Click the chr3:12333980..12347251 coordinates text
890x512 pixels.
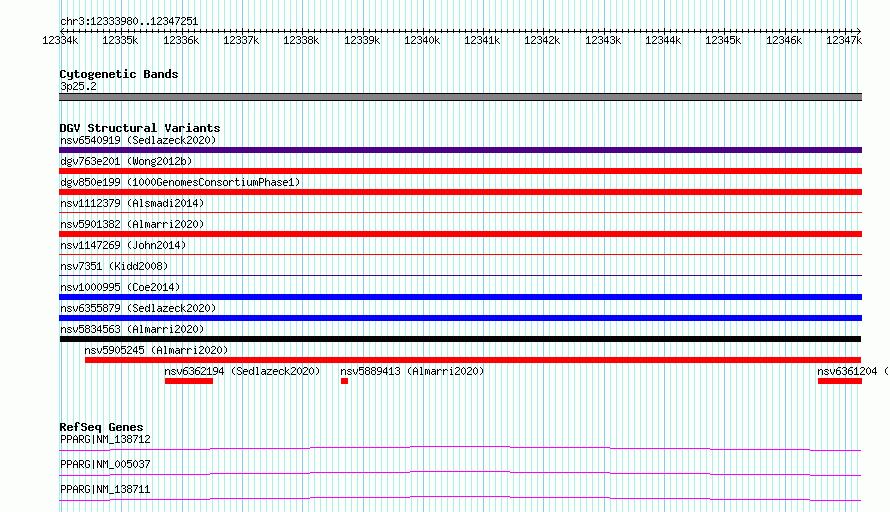[129, 22]
